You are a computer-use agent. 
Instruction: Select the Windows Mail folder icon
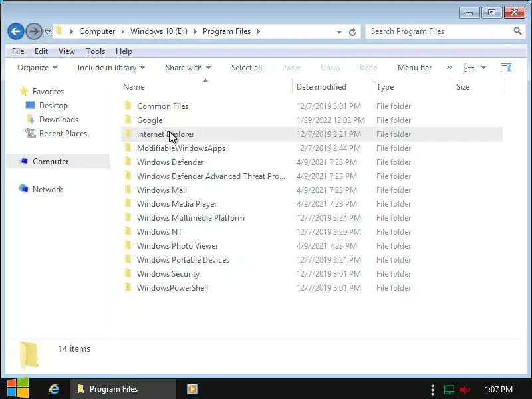point(128,190)
